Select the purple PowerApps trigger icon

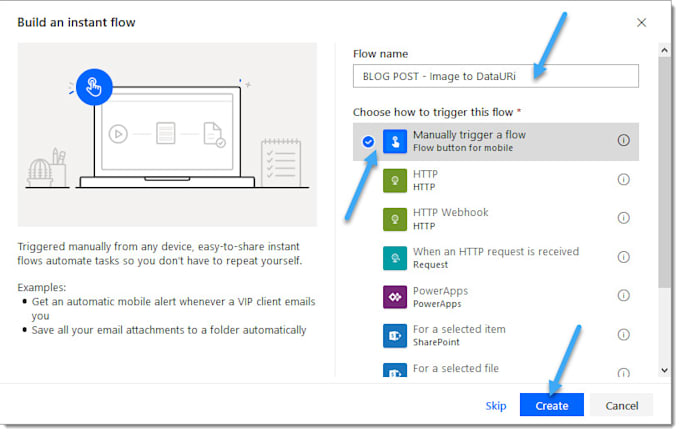point(395,297)
